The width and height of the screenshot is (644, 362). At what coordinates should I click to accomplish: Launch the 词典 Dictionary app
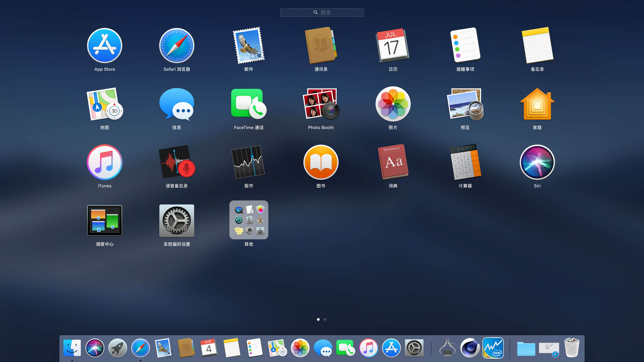(393, 162)
